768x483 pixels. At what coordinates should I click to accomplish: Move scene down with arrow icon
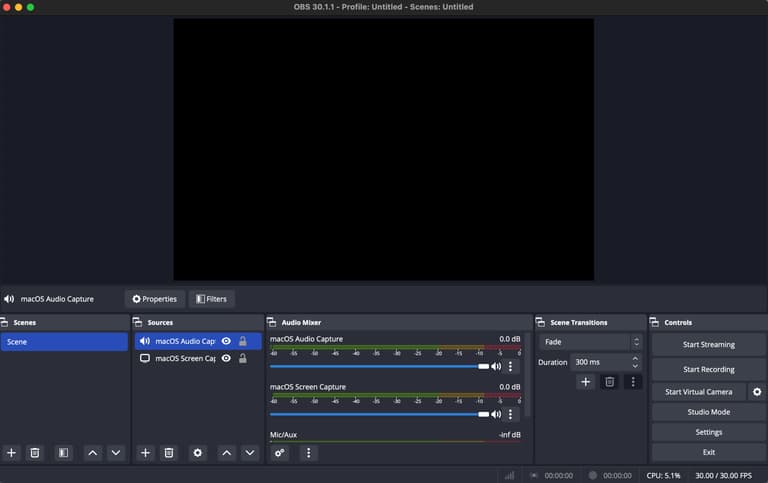pos(116,453)
